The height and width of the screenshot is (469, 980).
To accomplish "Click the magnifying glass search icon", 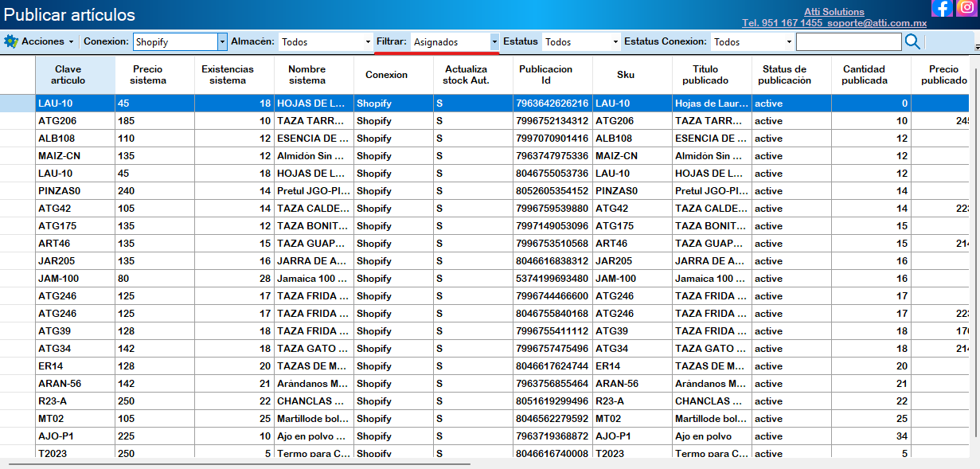I will [x=912, y=41].
